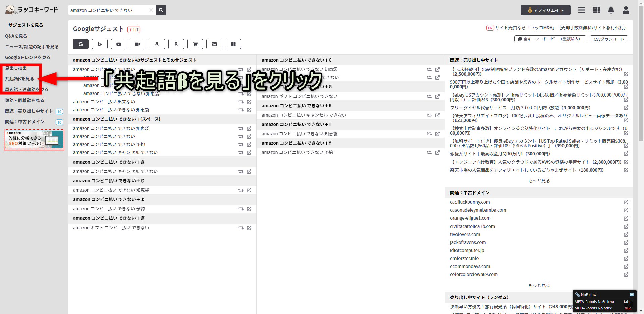Click the casonadeleymebamba.com domain link
Viewport: 644px width, 314px height.
pyautogui.click(x=478, y=210)
